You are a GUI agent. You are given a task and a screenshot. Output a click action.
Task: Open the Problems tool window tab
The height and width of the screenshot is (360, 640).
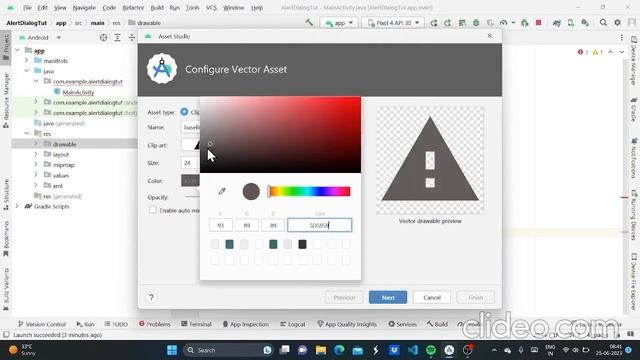click(154, 324)
